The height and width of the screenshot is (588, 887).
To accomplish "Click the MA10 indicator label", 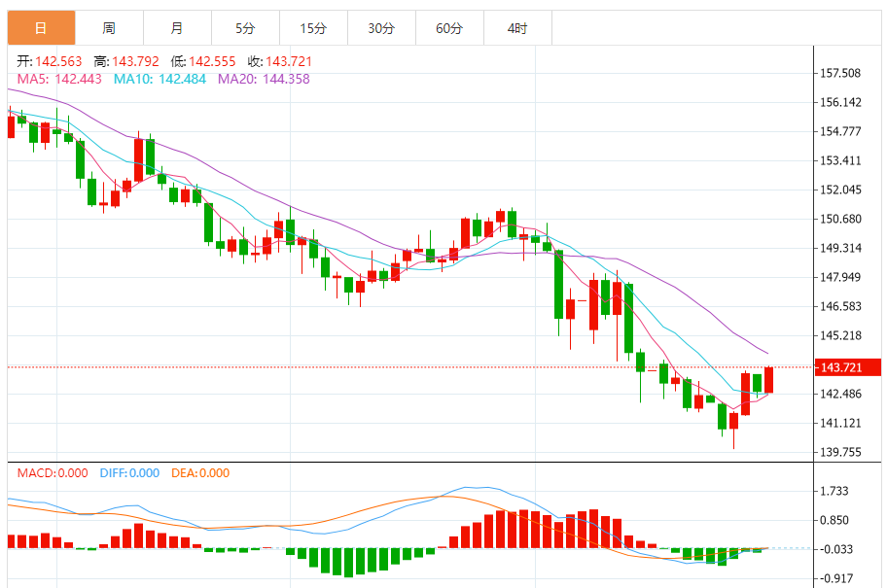I will 160,79.
